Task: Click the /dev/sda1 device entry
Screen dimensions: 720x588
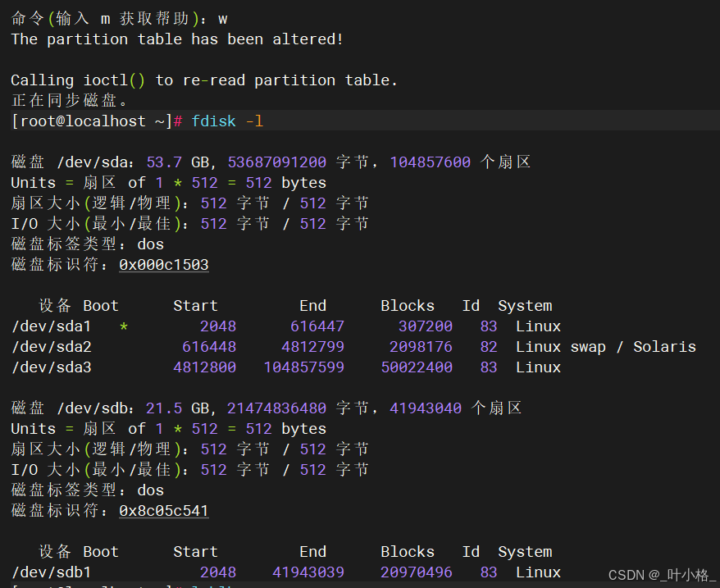Action: coord(52,326)
